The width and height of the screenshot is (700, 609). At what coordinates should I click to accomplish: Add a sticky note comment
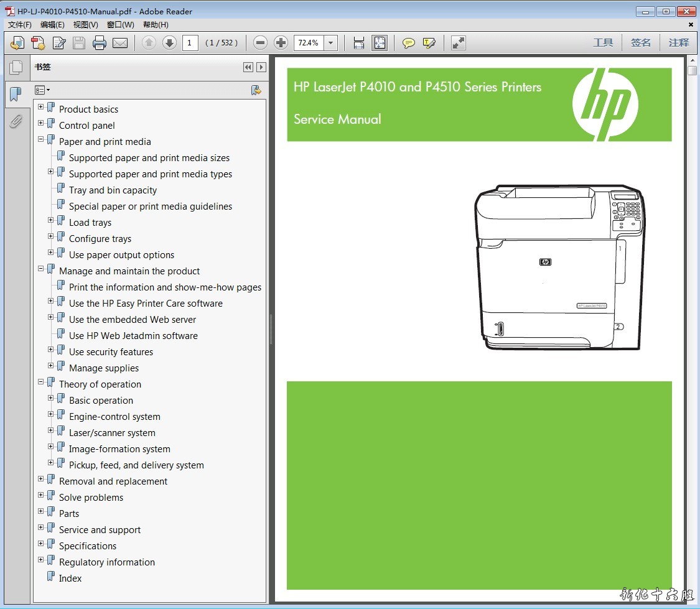408,43
